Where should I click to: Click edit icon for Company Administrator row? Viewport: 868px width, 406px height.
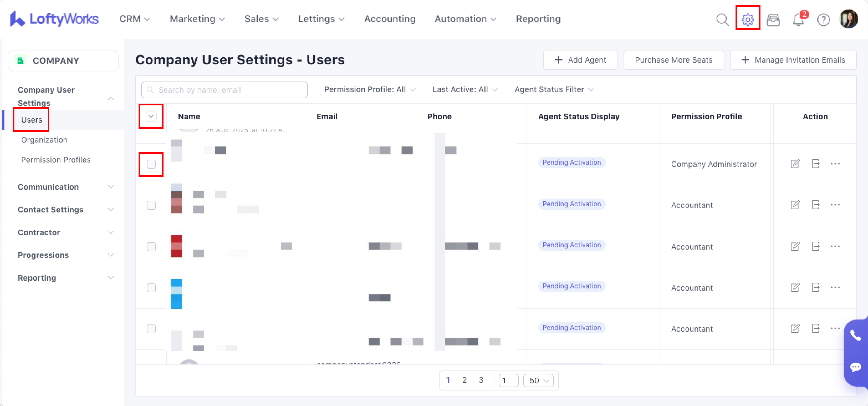click(x=795, y=164)
